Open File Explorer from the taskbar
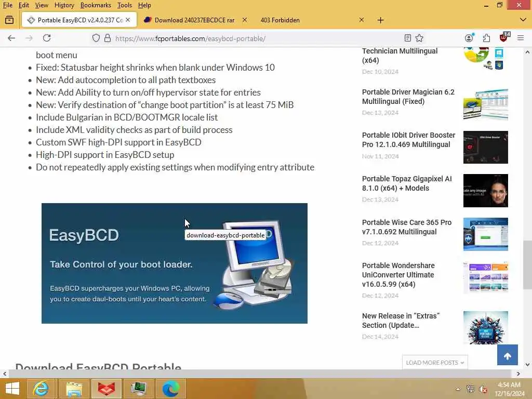Image resolution: width=532 pixels, height=399 pixels. pyautogui.click(x=74, y=389)
